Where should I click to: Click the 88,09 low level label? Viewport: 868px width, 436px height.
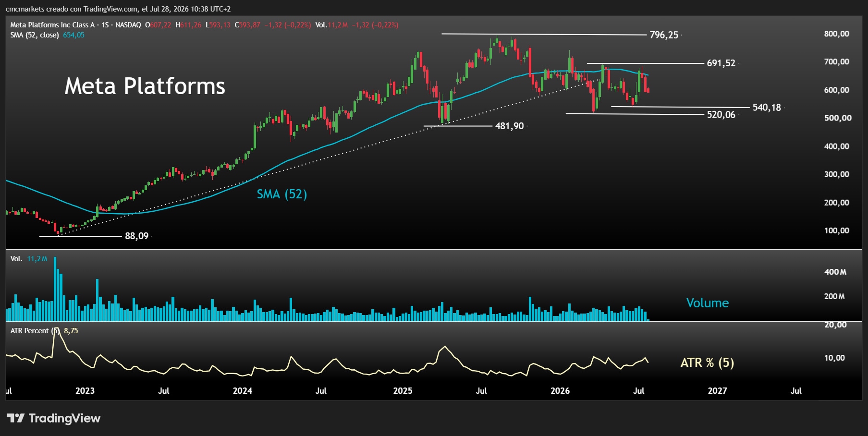coord(137,236)
